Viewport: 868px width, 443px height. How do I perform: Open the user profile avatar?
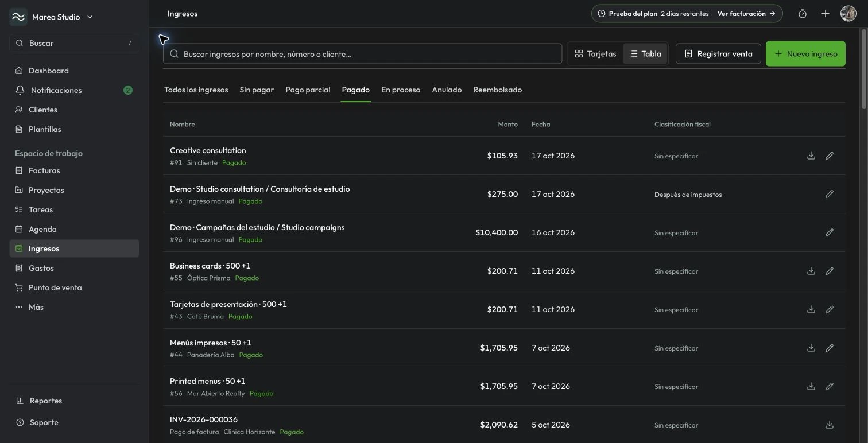848,14
